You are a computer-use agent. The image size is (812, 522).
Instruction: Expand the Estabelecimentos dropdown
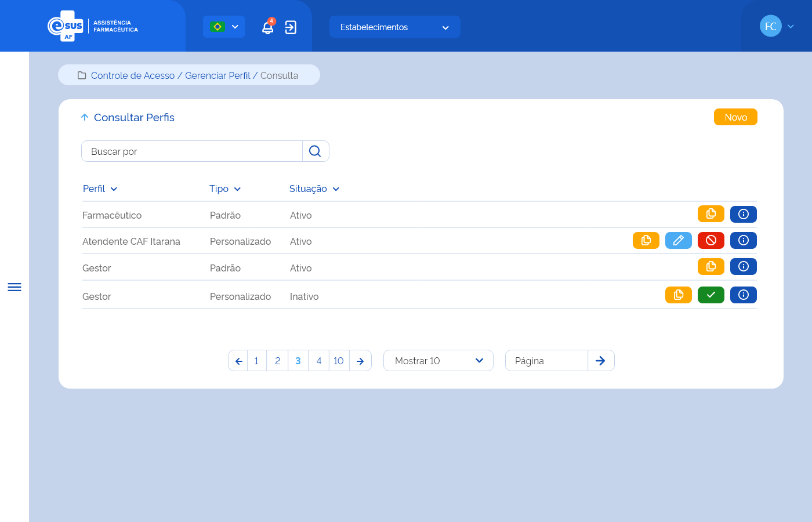pyautogui.click(x=394, y=27)
